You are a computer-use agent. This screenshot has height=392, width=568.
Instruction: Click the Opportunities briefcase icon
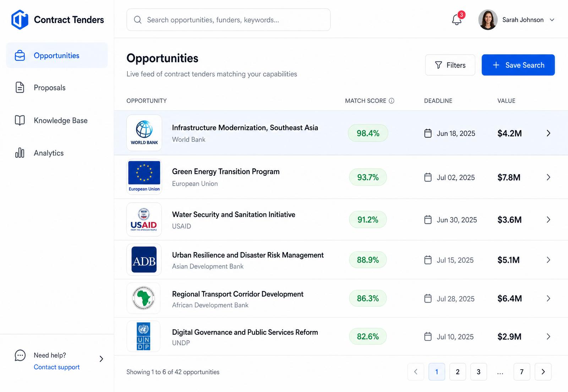point(20,55)
